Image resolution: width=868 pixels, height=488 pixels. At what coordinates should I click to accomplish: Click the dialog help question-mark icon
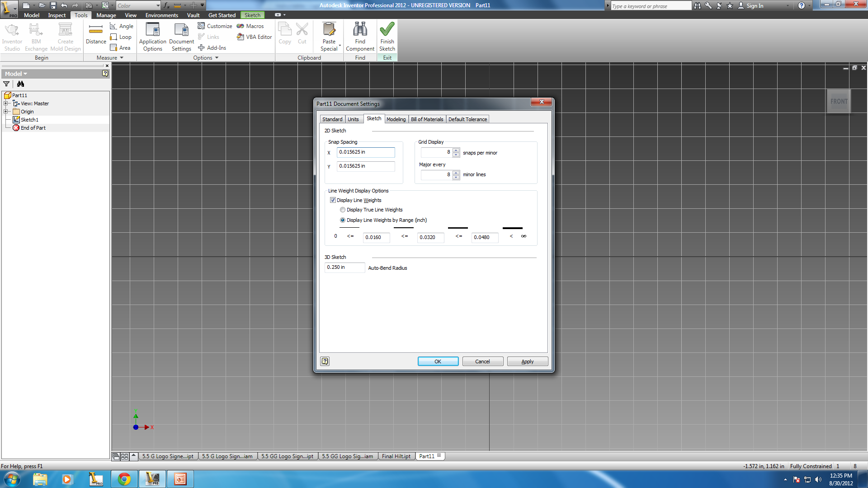[325, 361]
